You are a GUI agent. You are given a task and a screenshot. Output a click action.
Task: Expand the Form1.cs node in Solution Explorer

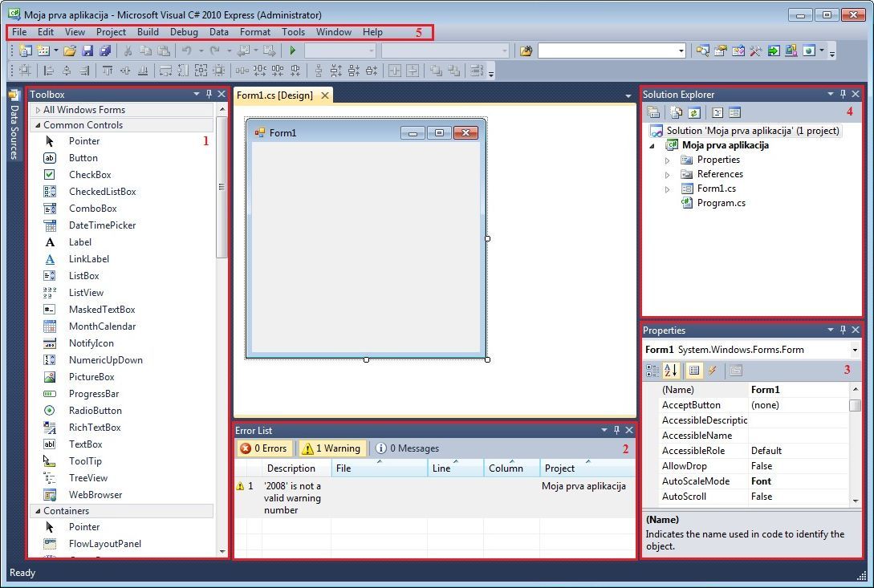point(667,189)
